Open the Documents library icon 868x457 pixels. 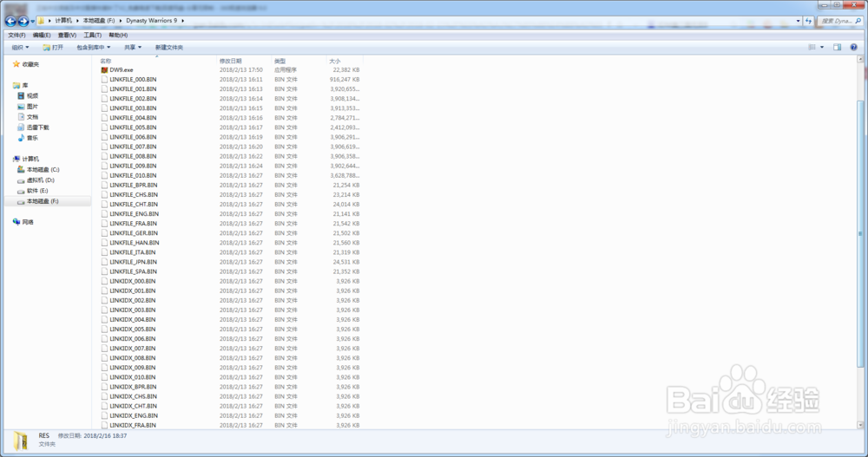point(21,117)
